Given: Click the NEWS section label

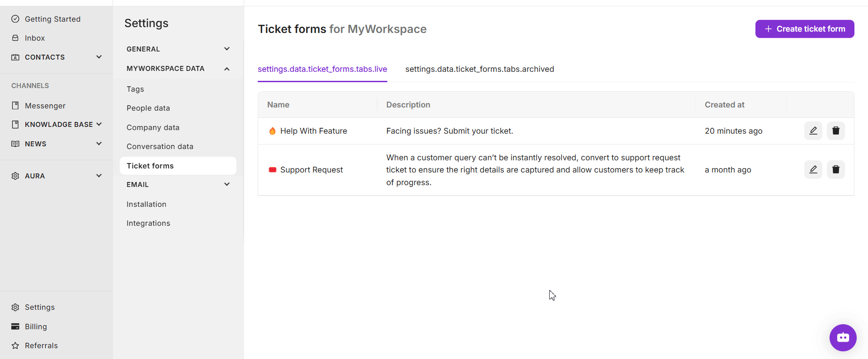Looking at the screenshot, I should pos(36,144).
